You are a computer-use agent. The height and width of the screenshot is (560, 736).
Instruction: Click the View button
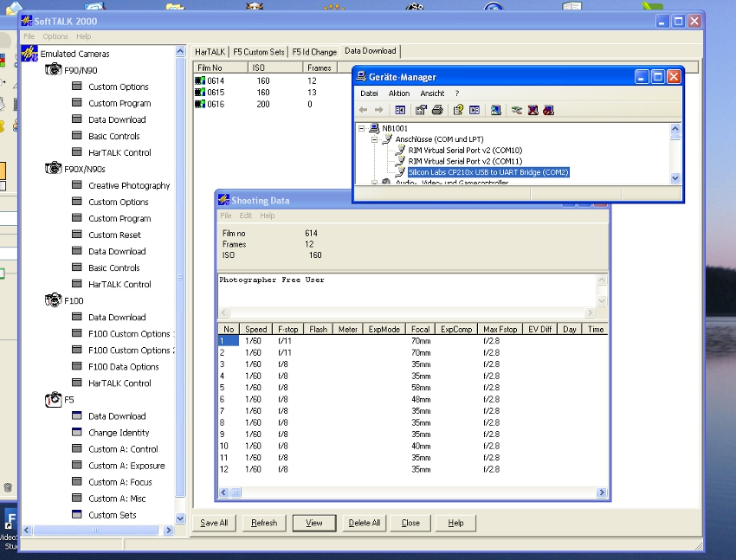(314, 523)
